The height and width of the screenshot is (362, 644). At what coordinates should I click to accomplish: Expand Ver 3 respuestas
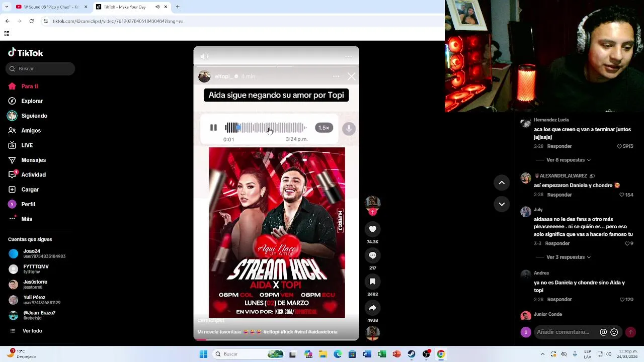click(x=569, y=257)
